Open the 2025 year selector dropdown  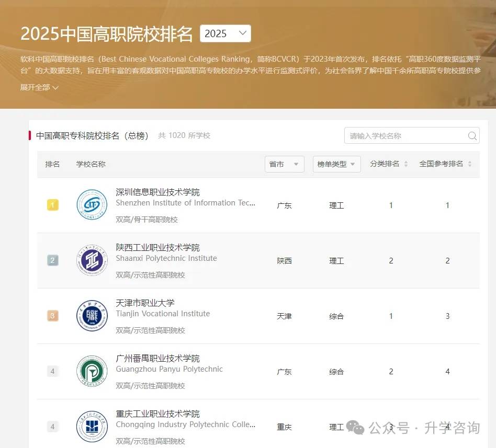click(x=225, y=33)
